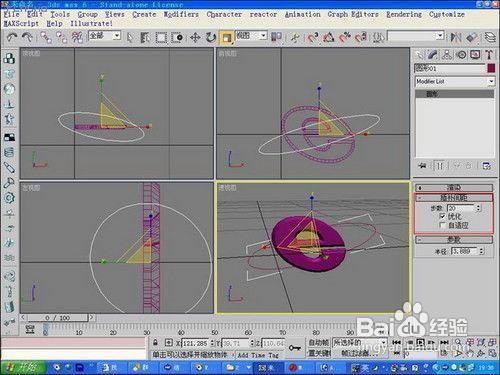Open the Modifier List dropdown

[x=455, y=81]
